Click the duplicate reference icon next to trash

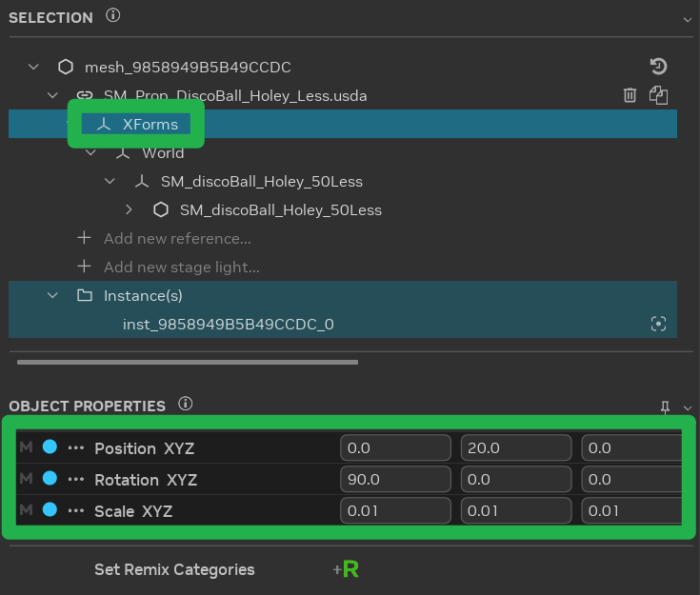(658, 95)
